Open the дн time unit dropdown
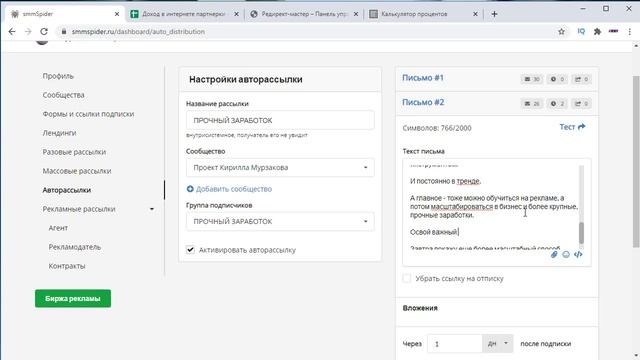Viewport: 640px width, 360px height. 498,344
